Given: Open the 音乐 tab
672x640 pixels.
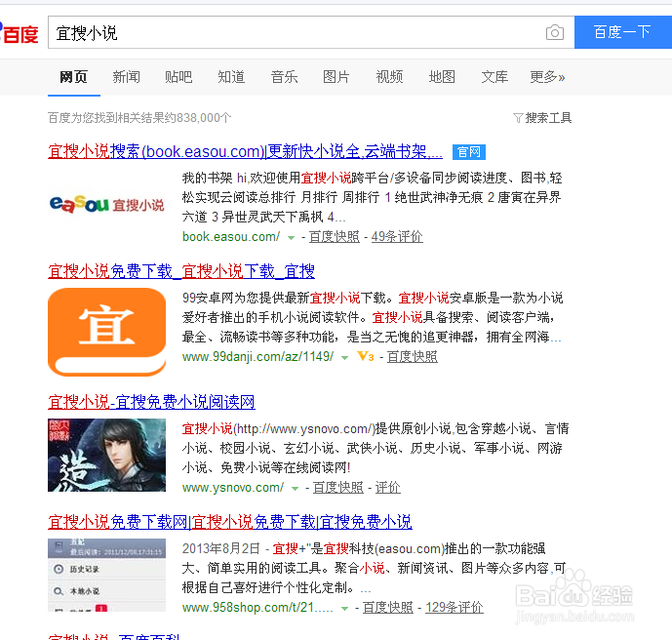Looking at the screenshot, I should (284, 77).
